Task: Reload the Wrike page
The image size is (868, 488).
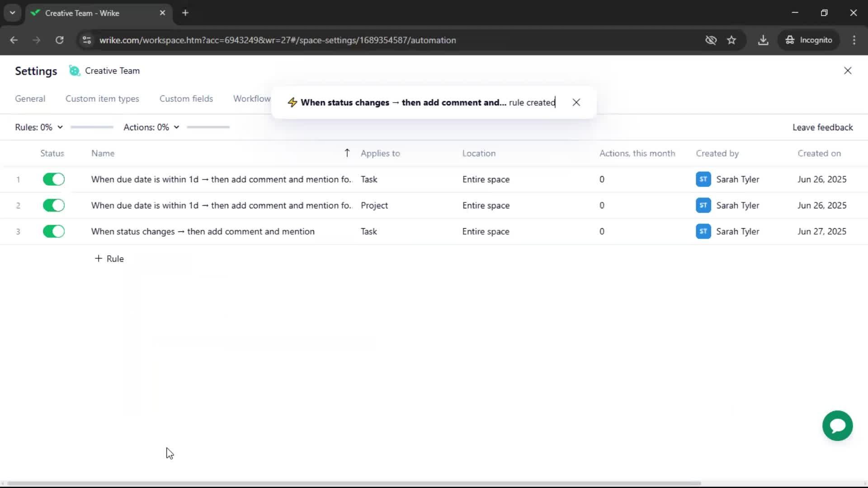Action: (59, 40)
